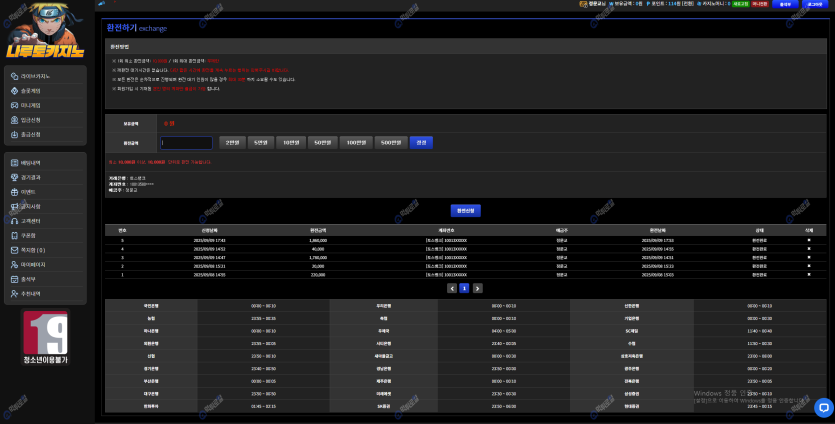
Task: Delete row 5 exchange record
Action: tap(809, 240)
